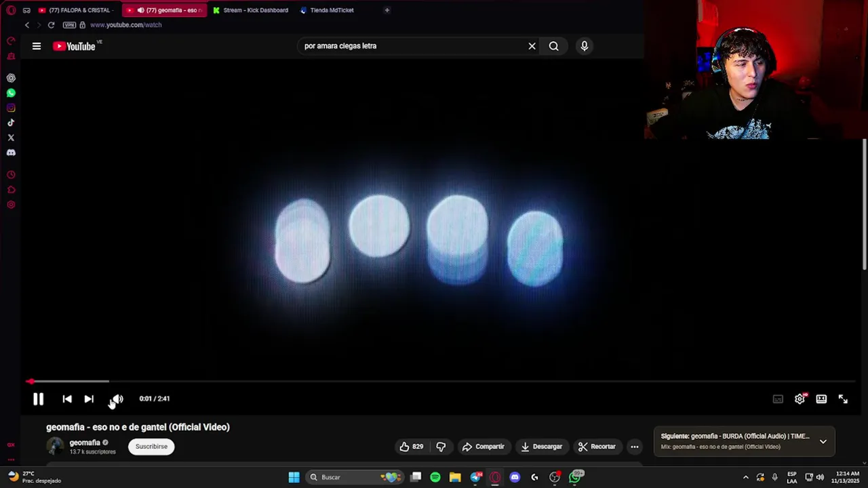Screen dimensions: 868x488
Task: Open the Opera GX main menu logo
Action: (x=11, y=10)
